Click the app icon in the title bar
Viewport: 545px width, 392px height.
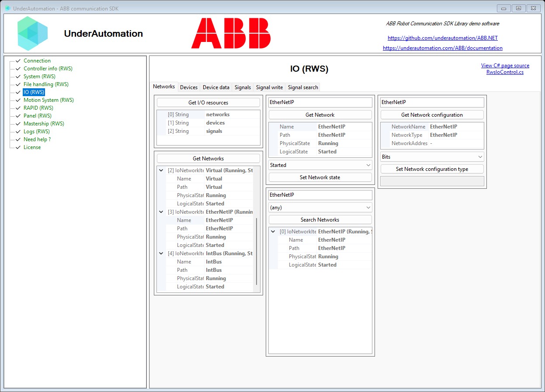(x=7, y=8)
